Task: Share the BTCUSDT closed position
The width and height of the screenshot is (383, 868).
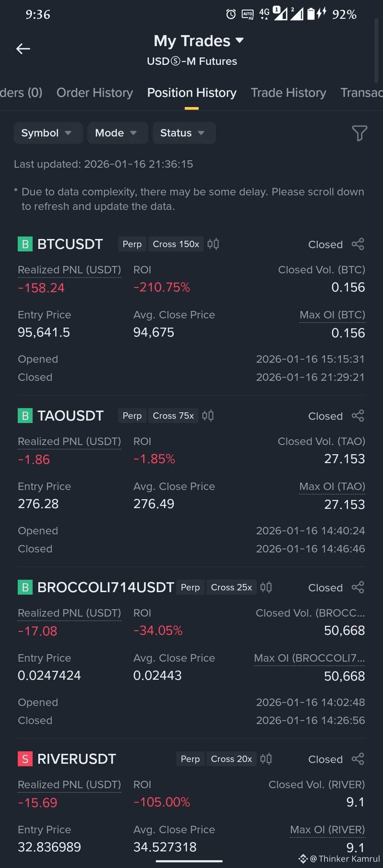Action: coord(358,244)
